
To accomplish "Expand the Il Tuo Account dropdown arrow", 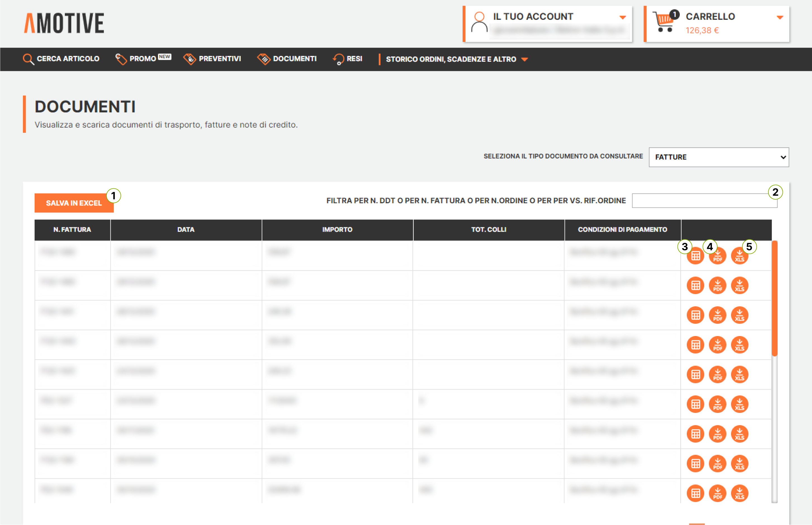I will click(622, 17).
